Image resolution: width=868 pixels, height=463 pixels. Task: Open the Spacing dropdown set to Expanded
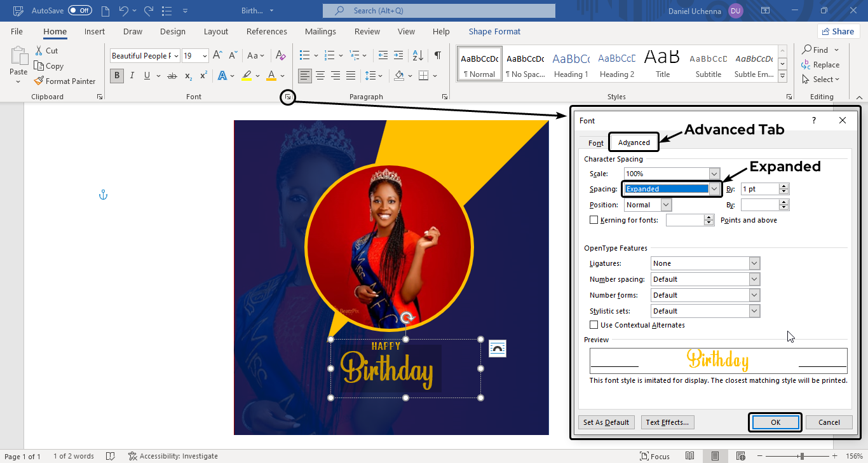coord(714,189)
